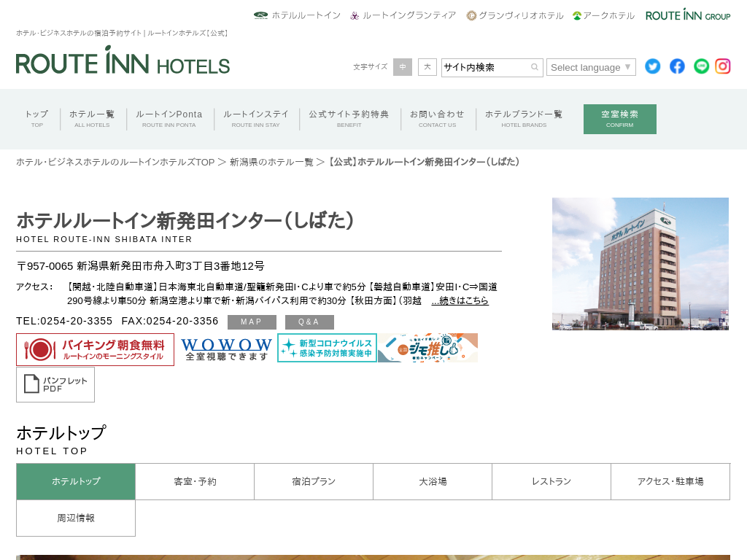This screenshot has width=747, height=560.
Task: Open the Facebook social icon
Action: [x=677, y=66]
